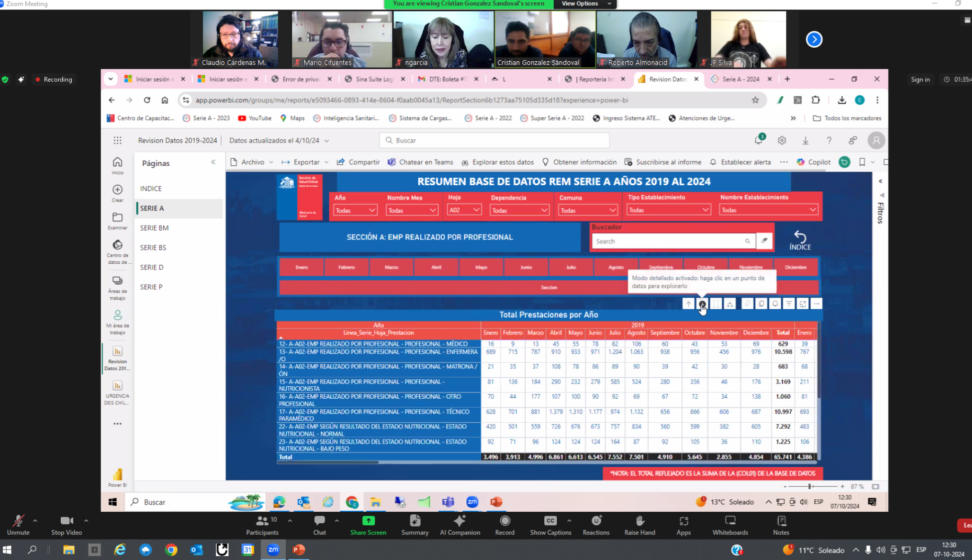Open the visual's more options ellipsis
This screenshot has height=560, width=972.
click(816, 304)
